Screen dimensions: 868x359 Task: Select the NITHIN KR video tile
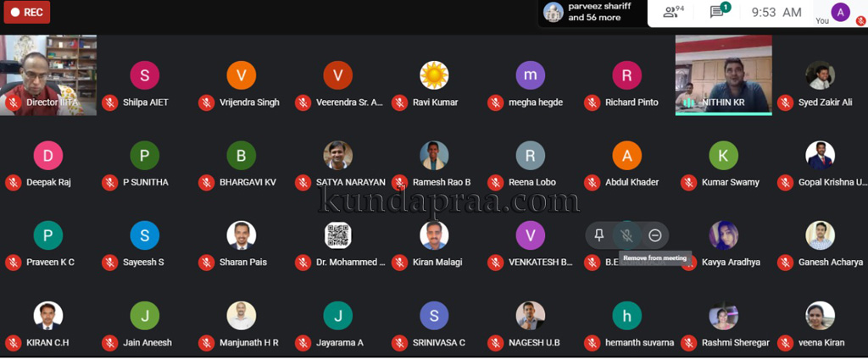(723, 75)
